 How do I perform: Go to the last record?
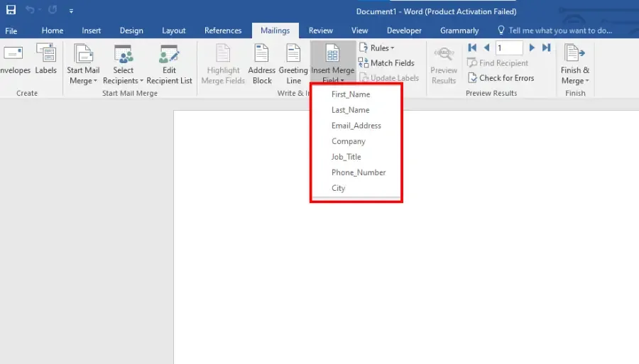[546, 48]
